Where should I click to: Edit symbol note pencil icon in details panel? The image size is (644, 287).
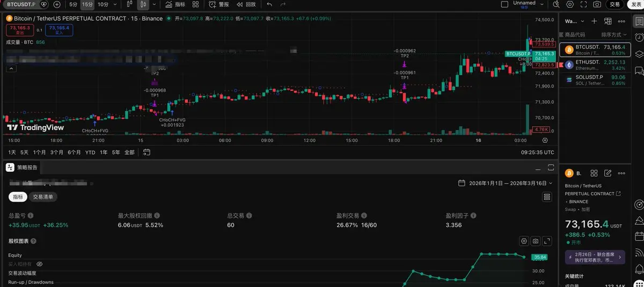pos(608,173)
